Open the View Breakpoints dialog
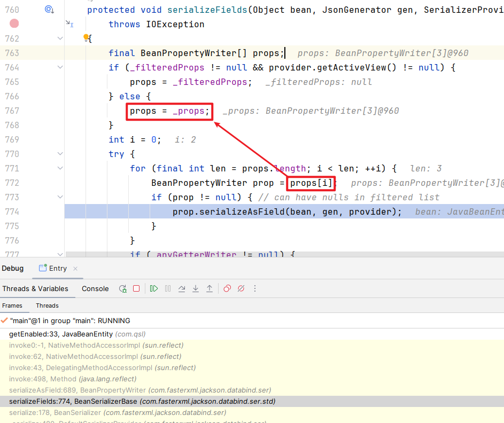The height and width of the screenshot is (423, 504). click(227, 288)
